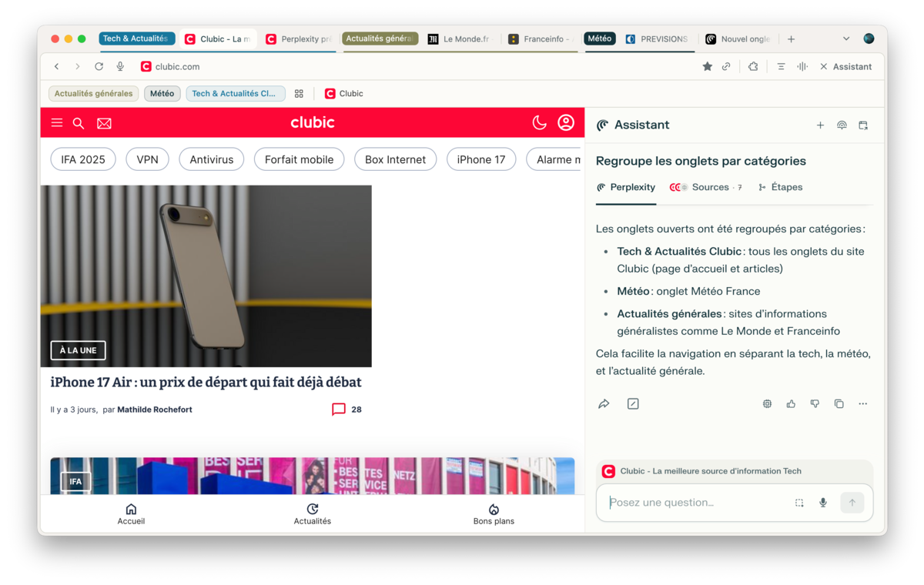Open the extensions puzzle icon
The width and height of the screenshot is (924, 585).
pos(753,67)
